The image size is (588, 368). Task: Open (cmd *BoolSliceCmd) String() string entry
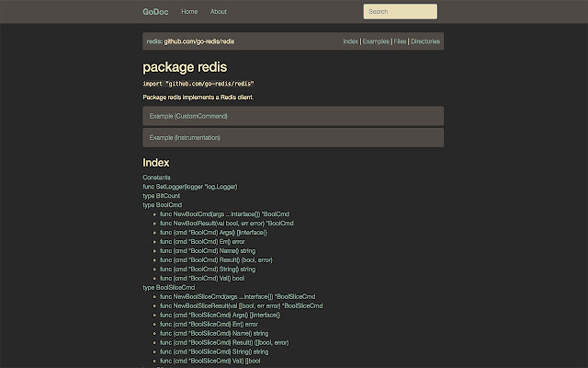coord(214,351)
